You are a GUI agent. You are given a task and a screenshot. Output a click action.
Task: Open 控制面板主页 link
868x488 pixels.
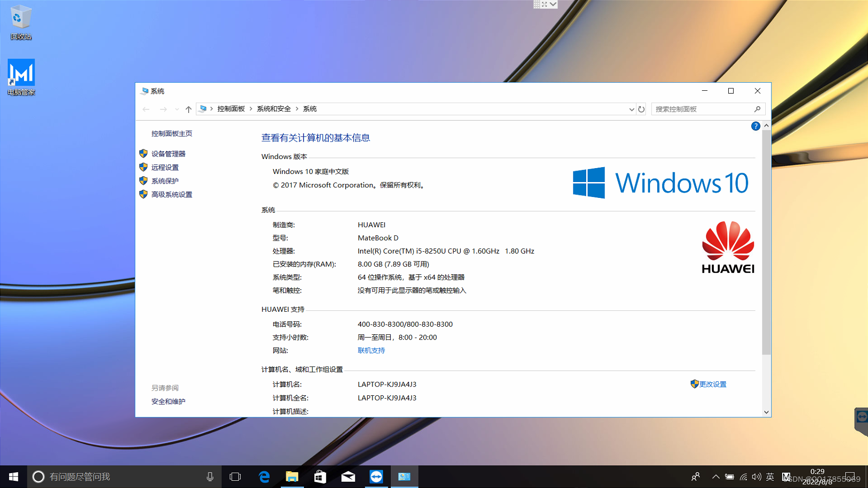171,134
